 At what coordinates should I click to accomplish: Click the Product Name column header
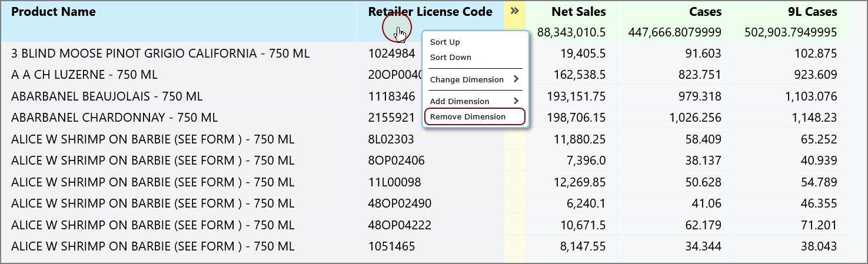click(54, 12)
